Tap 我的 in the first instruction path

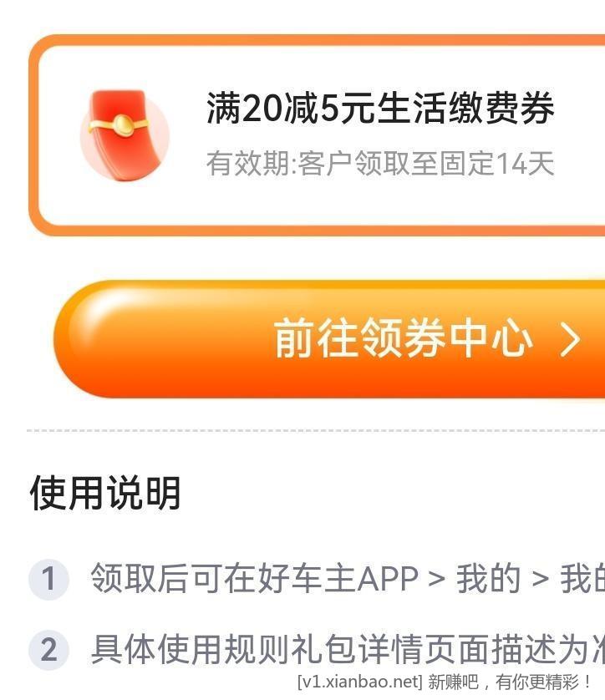pyautogui.click(x=489, y=579)
